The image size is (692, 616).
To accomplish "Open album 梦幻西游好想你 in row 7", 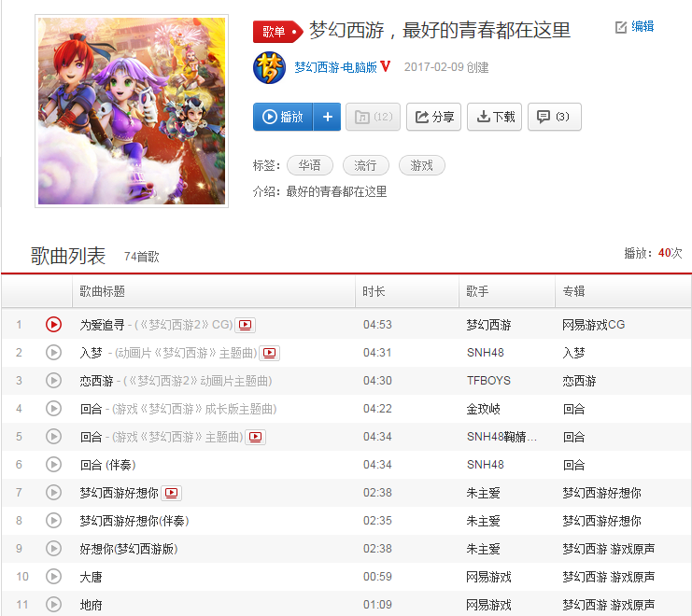I will (x=601, y=493).
